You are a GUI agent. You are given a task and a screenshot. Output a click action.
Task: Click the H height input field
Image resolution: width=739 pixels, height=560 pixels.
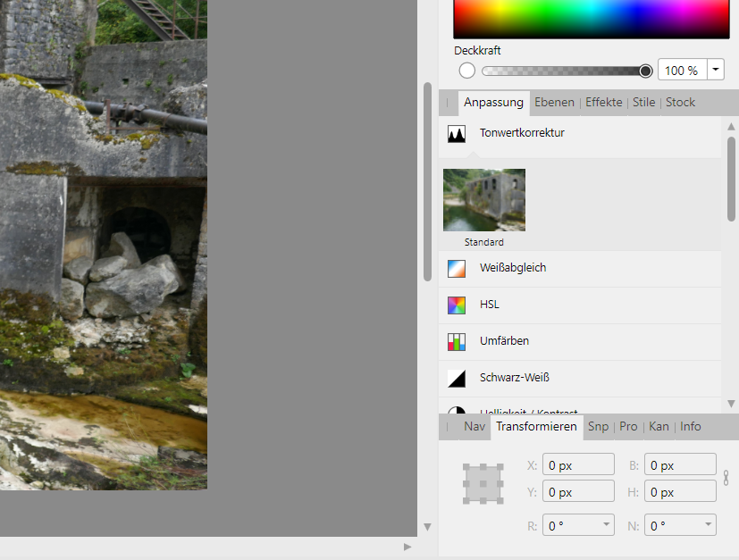[680, 491]
